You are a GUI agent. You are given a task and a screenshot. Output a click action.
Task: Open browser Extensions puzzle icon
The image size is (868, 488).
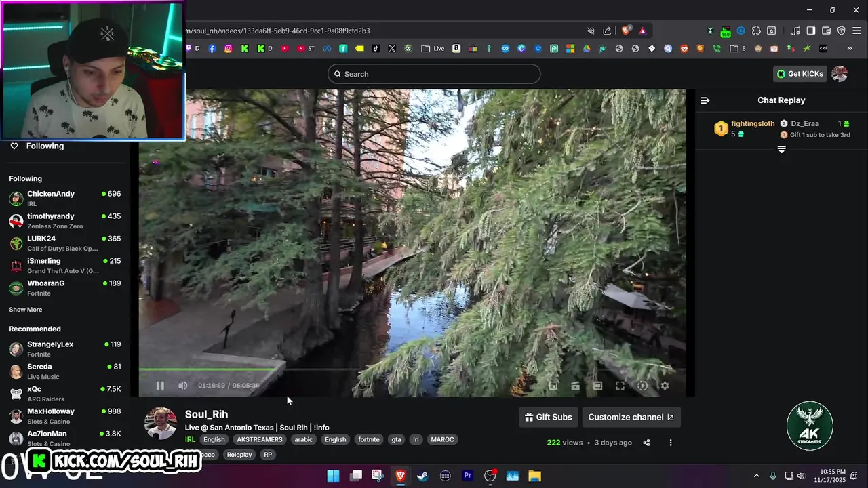[756, 30]
